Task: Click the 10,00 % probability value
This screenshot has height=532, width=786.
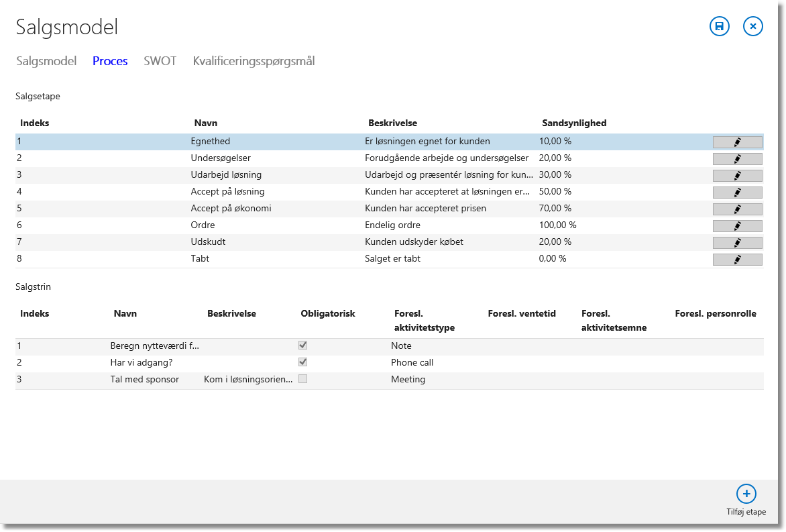Action: [555, 142]
